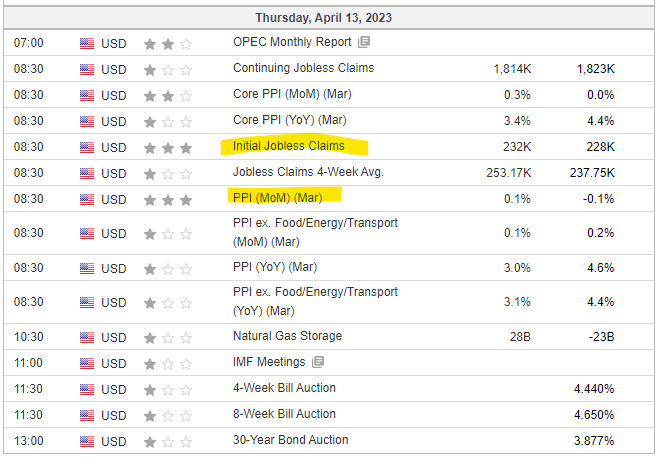The height and width of the screenshot is (465, 662).
Task: Open 8-Week Bill Auction event
Action: [x=285, y=414]
